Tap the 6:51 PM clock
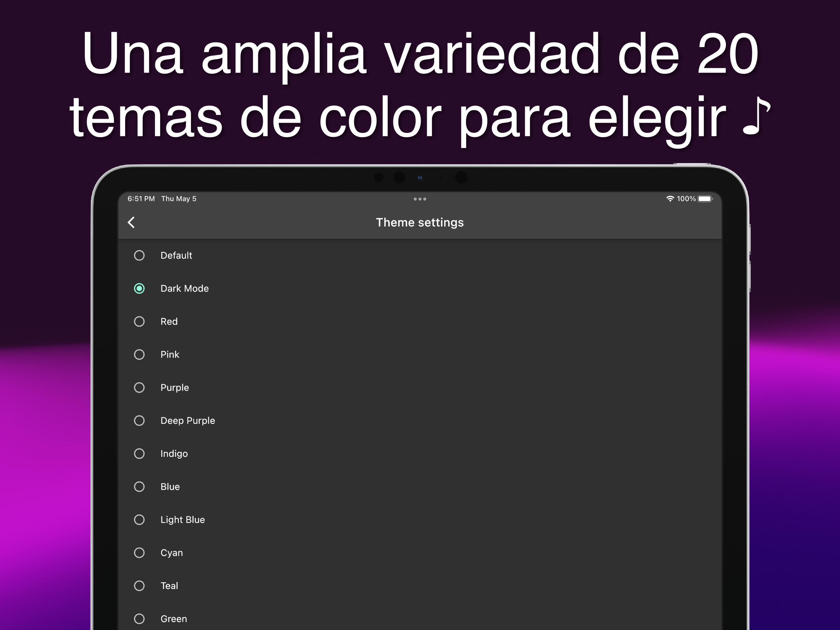 coord(141,199)
